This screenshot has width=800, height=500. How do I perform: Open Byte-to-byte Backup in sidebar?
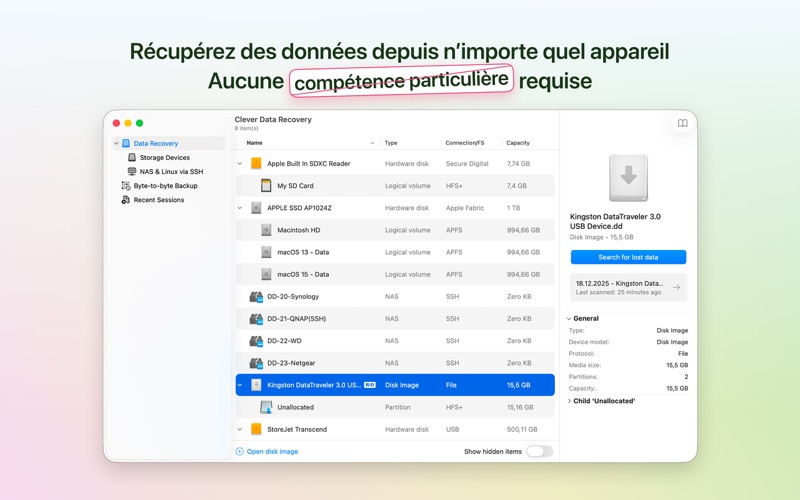(x=165, y=186)
